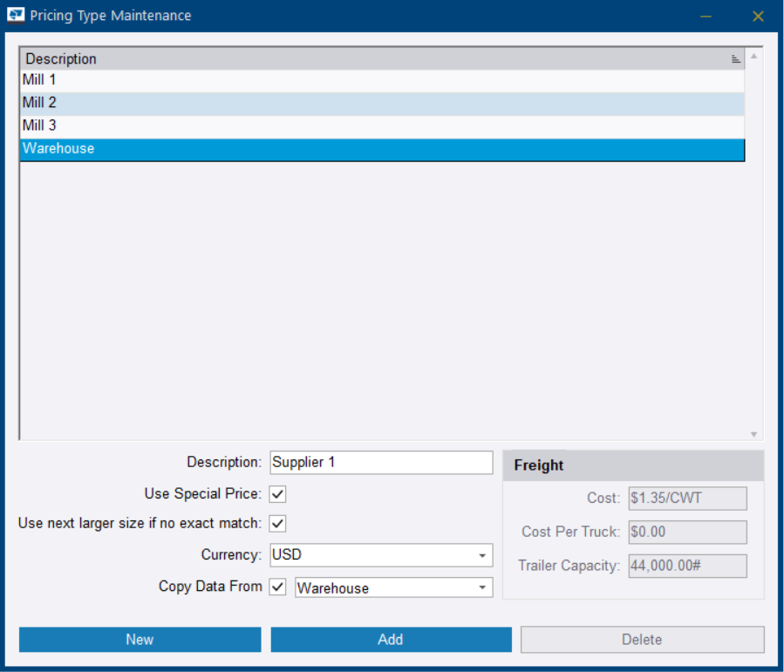Minimize the Pricing Type Maintenance window
The height and width of the screenshot is (672, 784).
[x=706, y=17]
